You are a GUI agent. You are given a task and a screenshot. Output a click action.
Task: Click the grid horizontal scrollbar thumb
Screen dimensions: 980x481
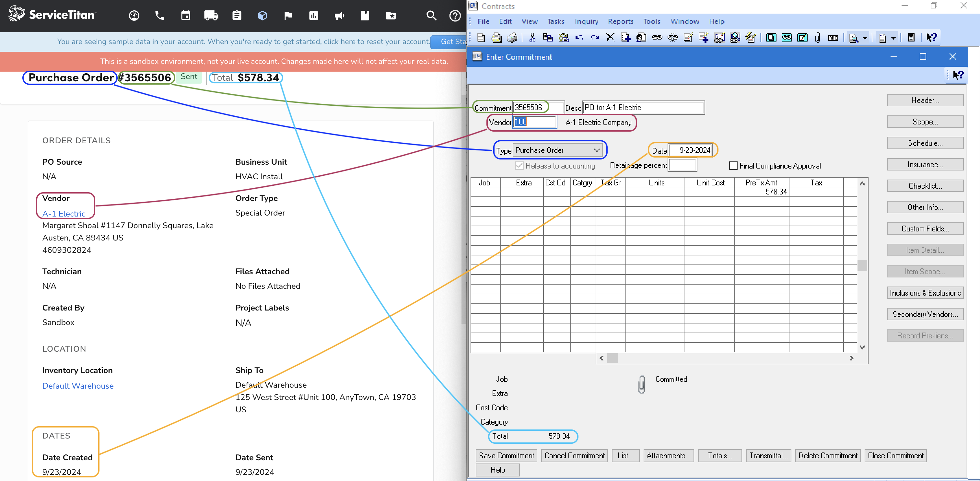pos(612,358)
